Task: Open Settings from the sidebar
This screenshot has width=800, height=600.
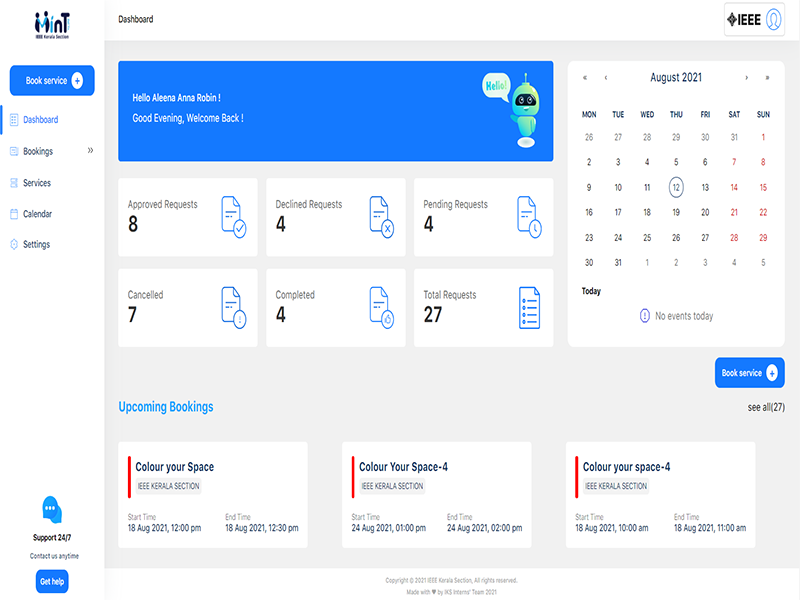Action: tap(36, 244)
